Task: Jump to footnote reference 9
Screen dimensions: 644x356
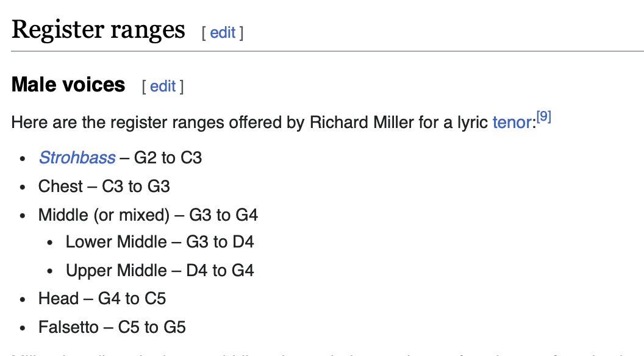Action: (544, 116)
